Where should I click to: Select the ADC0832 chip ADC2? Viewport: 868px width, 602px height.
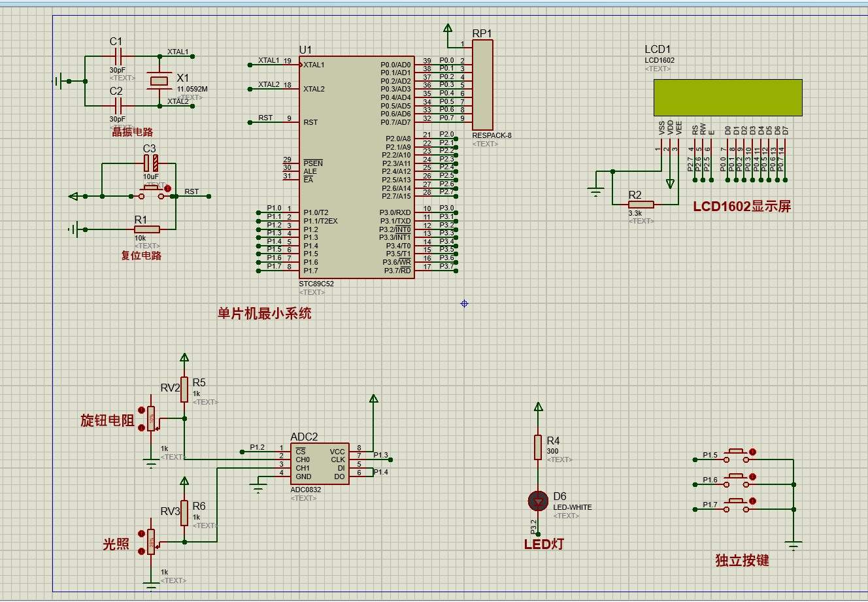[320, 464]
